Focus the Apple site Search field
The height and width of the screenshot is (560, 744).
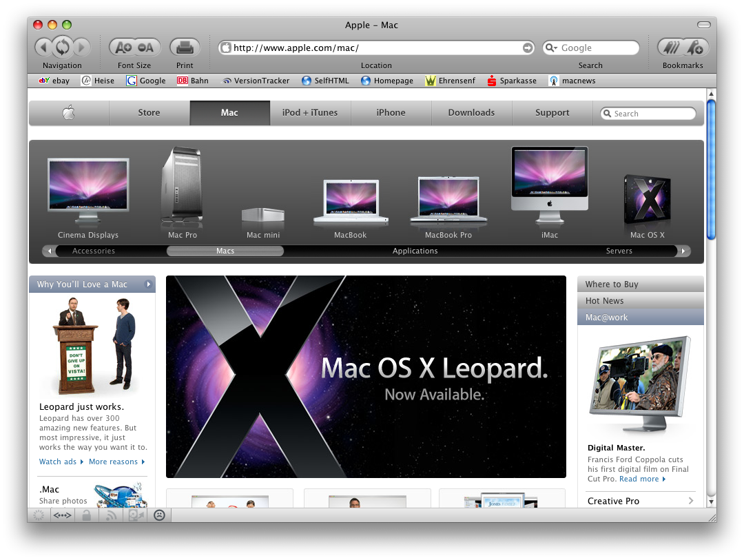(x=648, y=114)
